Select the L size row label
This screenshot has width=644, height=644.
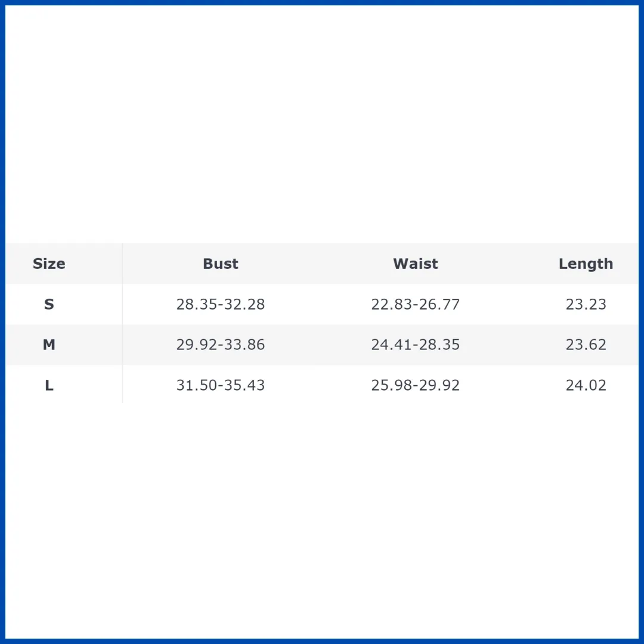tap(49, 385)
